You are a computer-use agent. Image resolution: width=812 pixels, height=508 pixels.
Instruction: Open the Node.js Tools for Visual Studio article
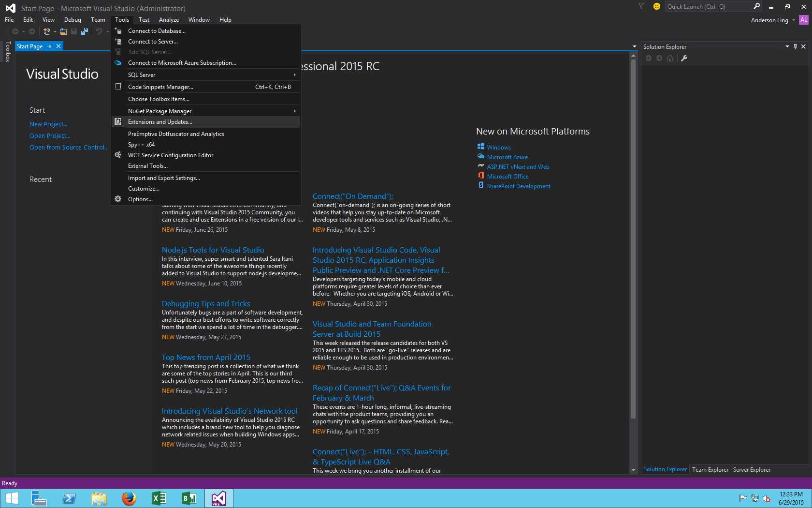click(x=213, y=250)
